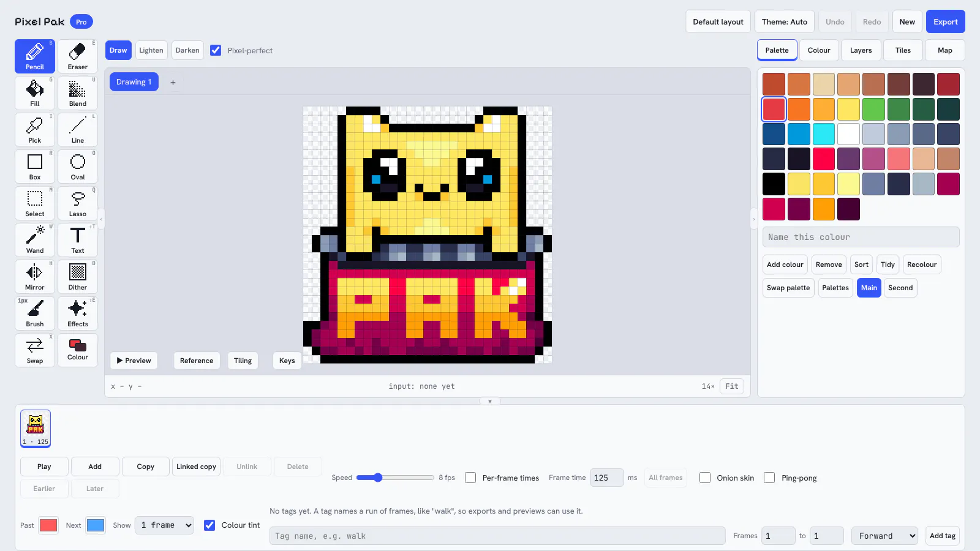980x551 pixels.
Task: Collapse the timeline panel with the down arrow
Action: point(490,402)
